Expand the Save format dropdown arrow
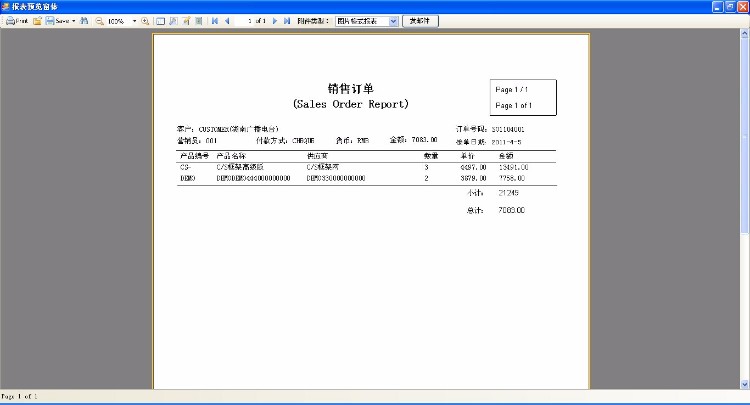Viewport: 750px width, 405px height. coord(74,20)
